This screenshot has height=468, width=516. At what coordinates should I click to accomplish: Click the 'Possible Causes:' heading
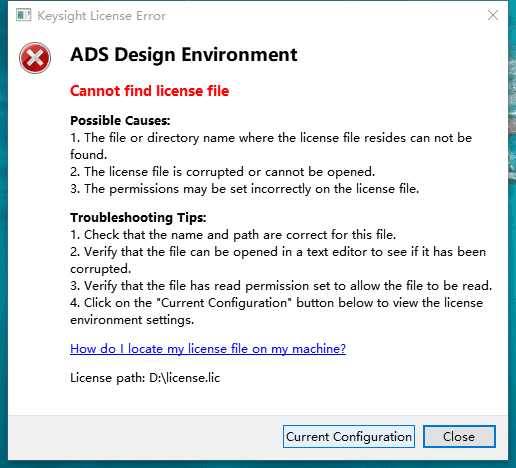tap(120, 120)
